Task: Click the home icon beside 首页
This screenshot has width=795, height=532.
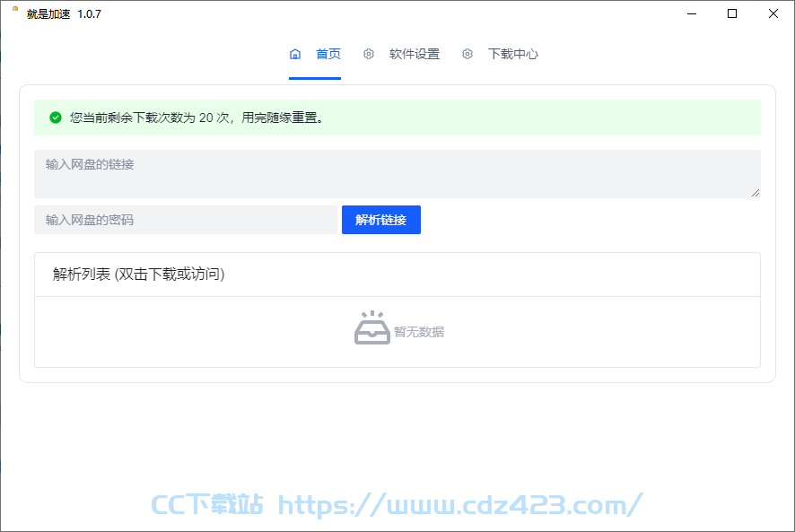Action: tap(295, 54)
